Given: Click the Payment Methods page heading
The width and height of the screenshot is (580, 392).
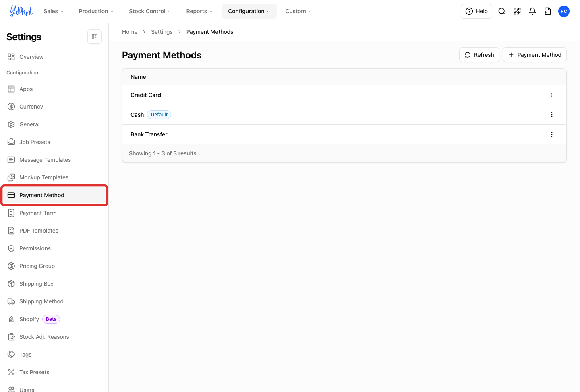Looking at the screenshot, I should [x=162, y=55].
